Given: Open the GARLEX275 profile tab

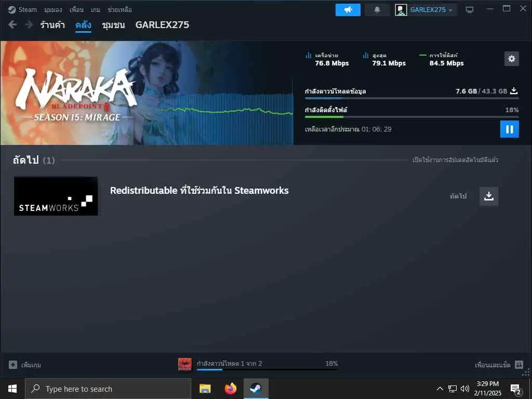Looking at the screenshot, I should [162, 25].
